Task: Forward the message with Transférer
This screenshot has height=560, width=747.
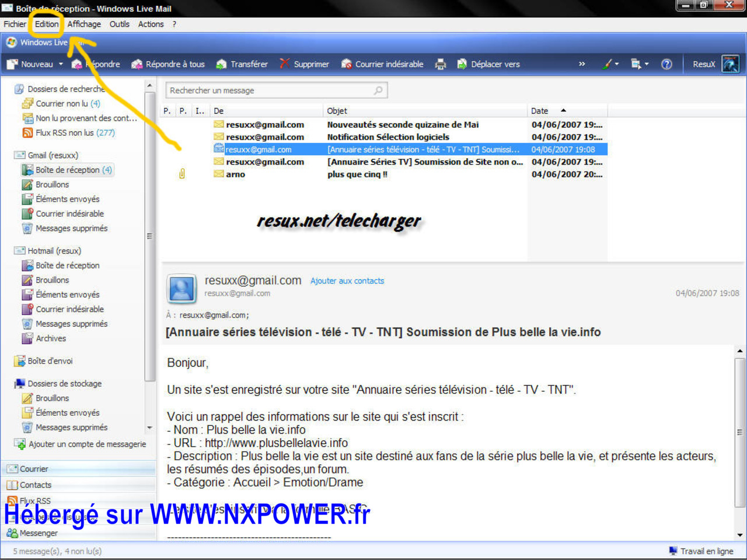Action: coord(242,64)
